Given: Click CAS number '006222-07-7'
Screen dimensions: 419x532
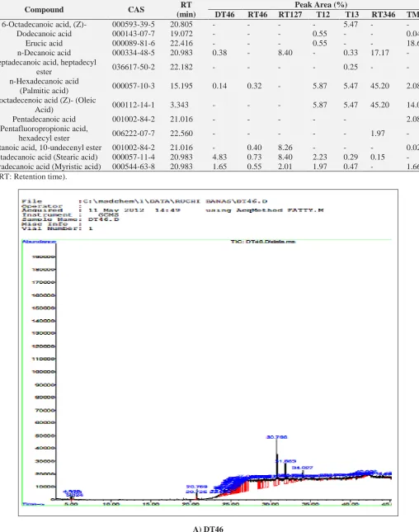Looking at the screenshot, I should pos(134,134).
